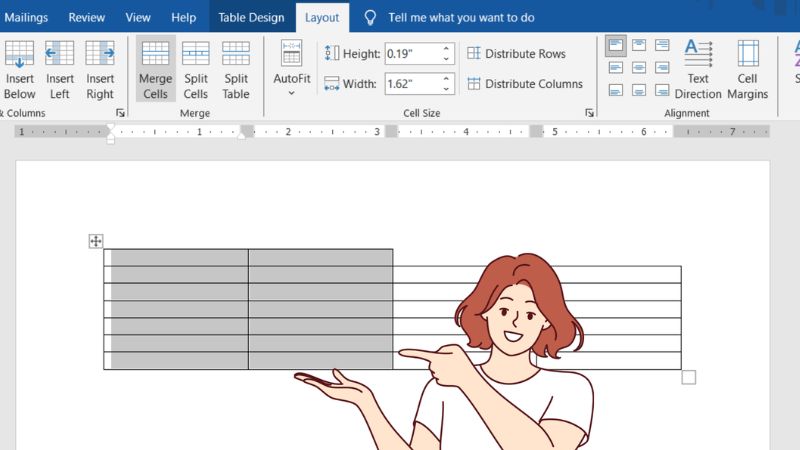The image size is (800, 450).
Task: Expand Rows & Columns dialog launcher
Action: [121, 113]
